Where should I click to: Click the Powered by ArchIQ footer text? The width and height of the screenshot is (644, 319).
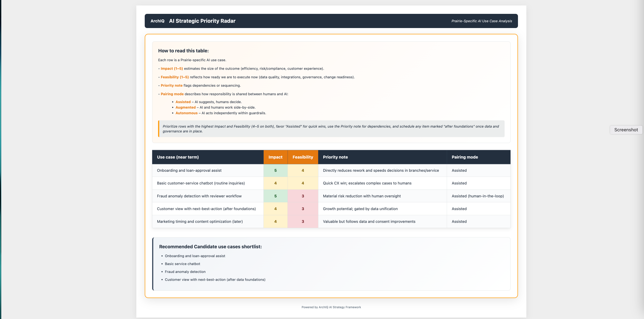(331, 307)
